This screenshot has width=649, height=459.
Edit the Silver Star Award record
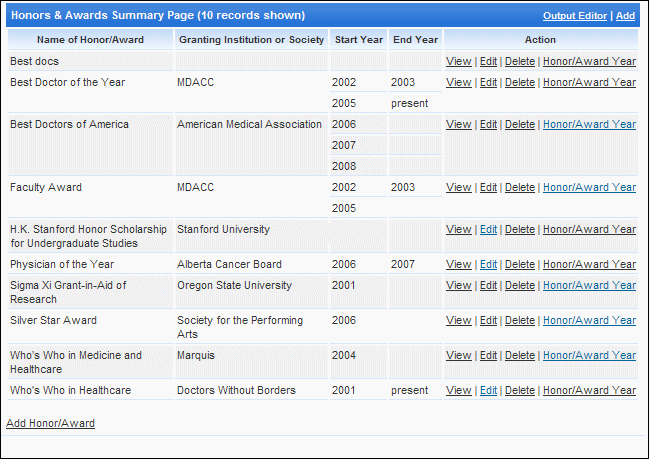488,320
